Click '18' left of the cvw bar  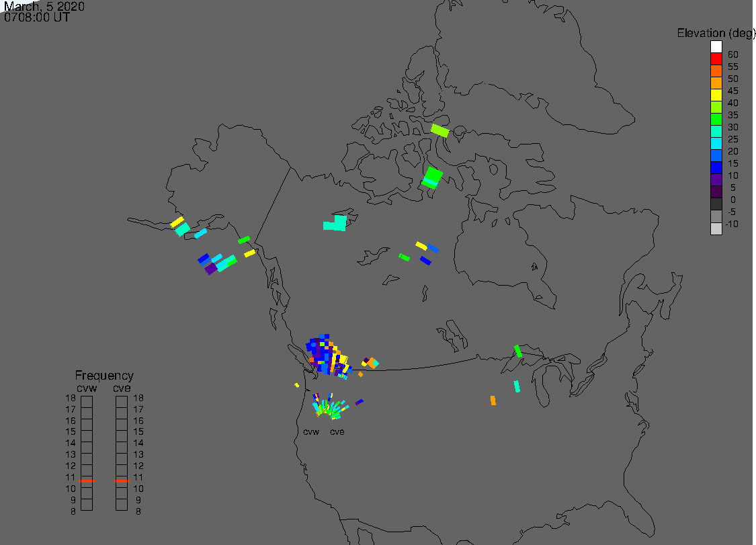71,398
